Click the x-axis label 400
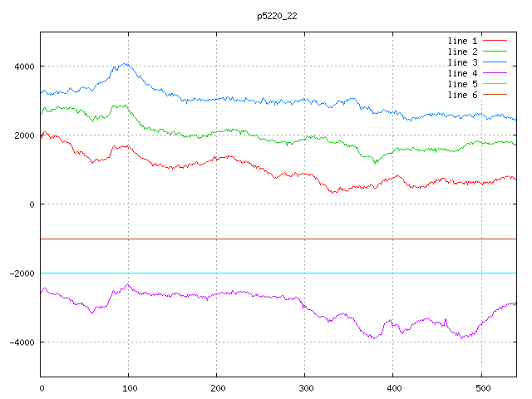 click(394, 388)
